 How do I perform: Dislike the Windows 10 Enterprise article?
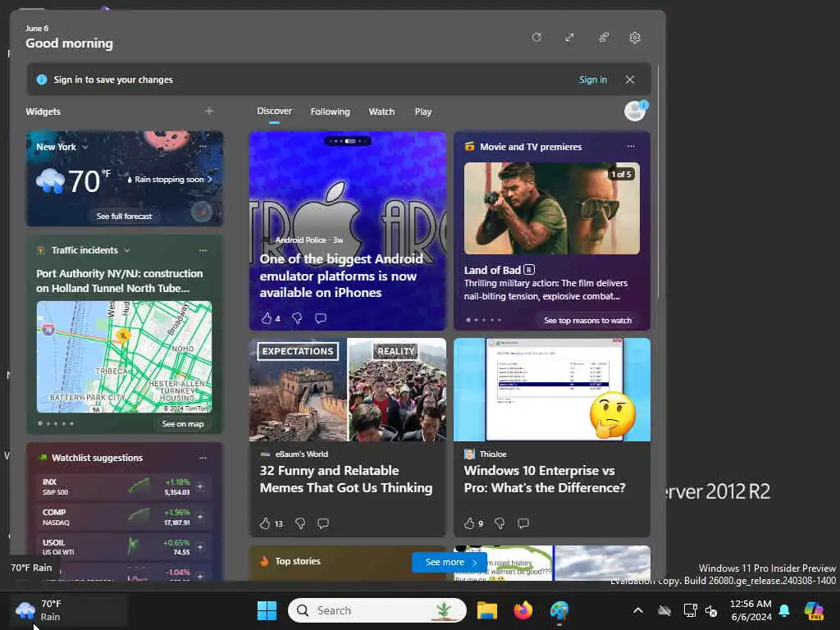point(500,523)
